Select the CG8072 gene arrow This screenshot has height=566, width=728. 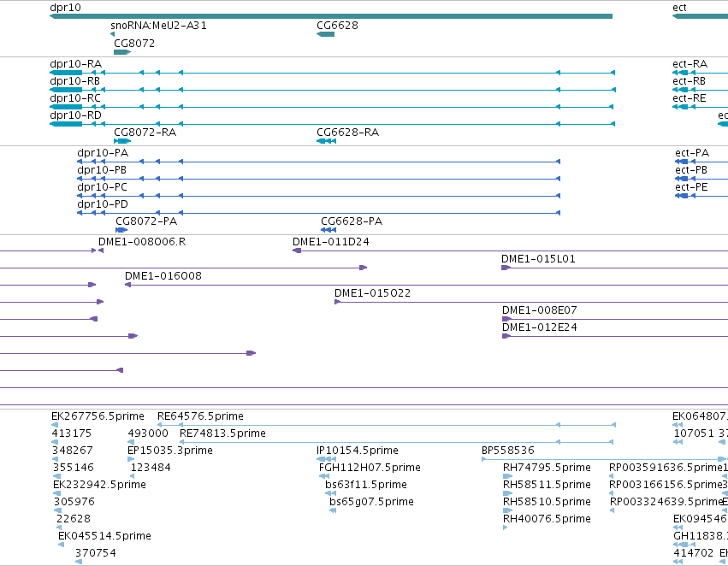pyautogui.click(x=122, y=52)
